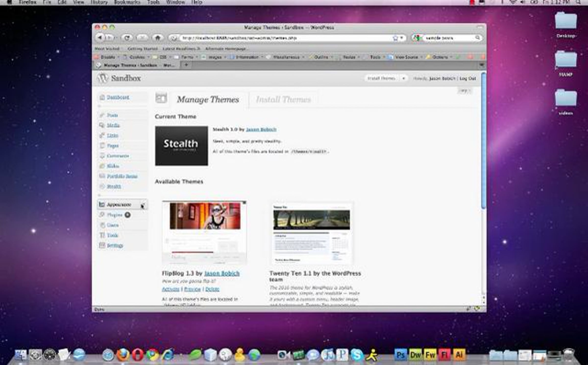Screen dimensions: 588x365
Task: Click the Tools icon in WordPress sidebar
Action: coord(102,235)
